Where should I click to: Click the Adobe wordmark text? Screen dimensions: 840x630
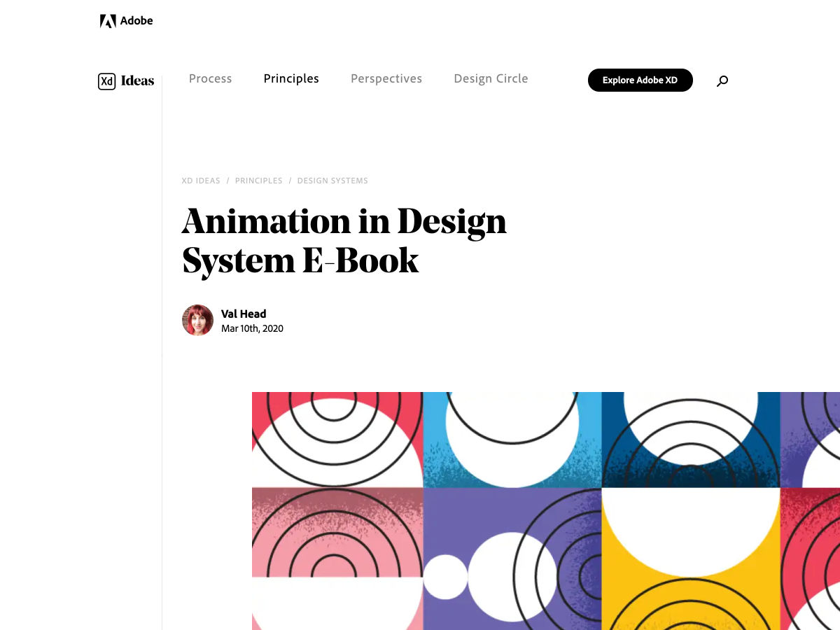(136, 21)
